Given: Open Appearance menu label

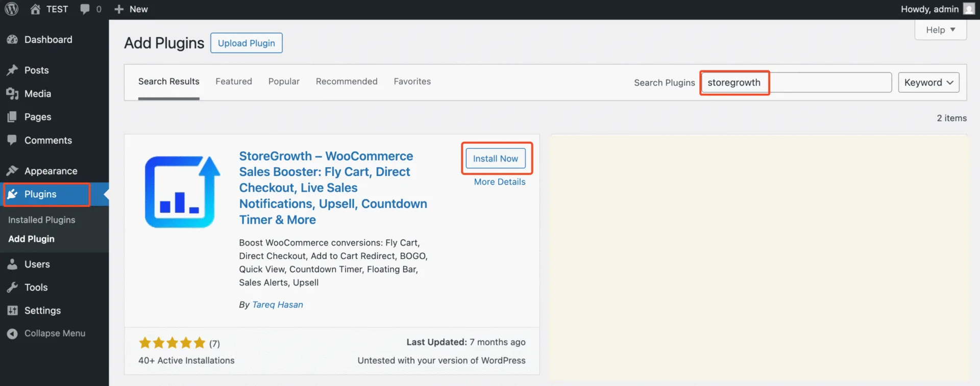Looking at the screenshot, I should 51,171.
